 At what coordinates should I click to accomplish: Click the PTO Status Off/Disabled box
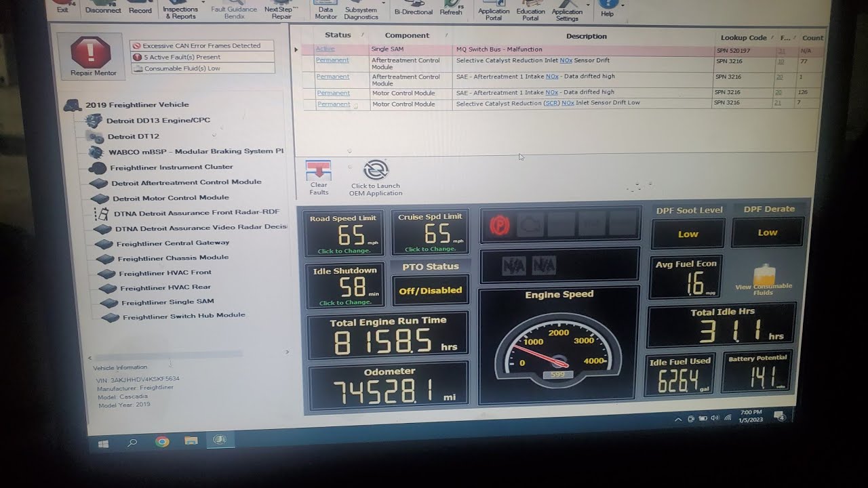tap(430, 290)
